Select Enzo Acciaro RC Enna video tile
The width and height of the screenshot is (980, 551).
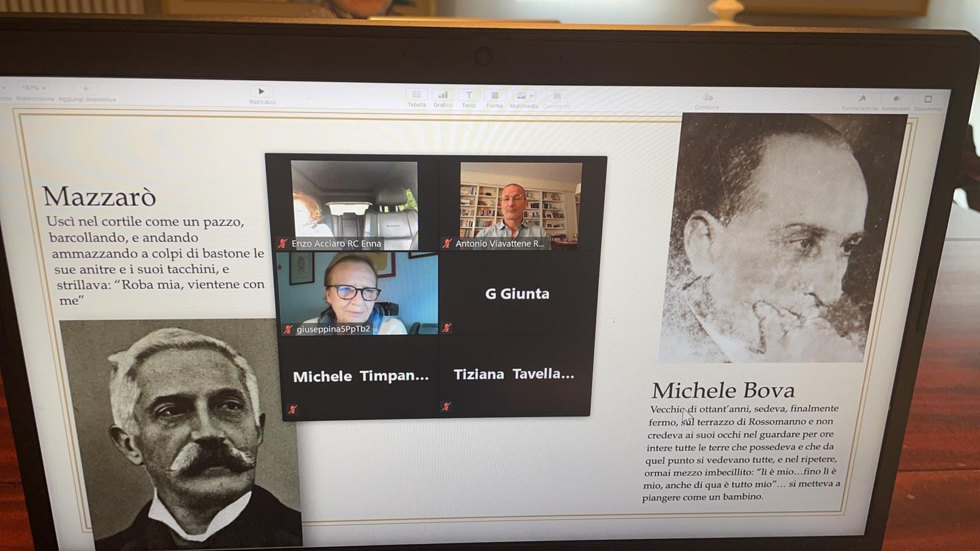(x=355, y=205)
